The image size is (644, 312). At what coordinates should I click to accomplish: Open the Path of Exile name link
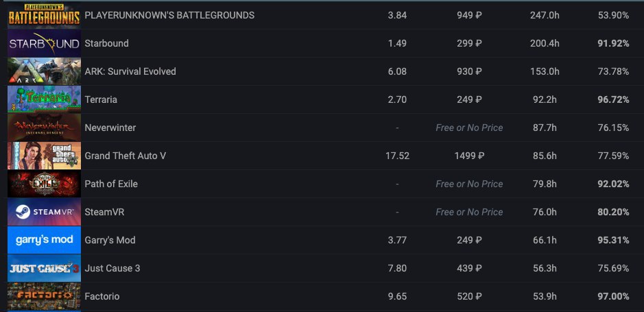[111, 184]
